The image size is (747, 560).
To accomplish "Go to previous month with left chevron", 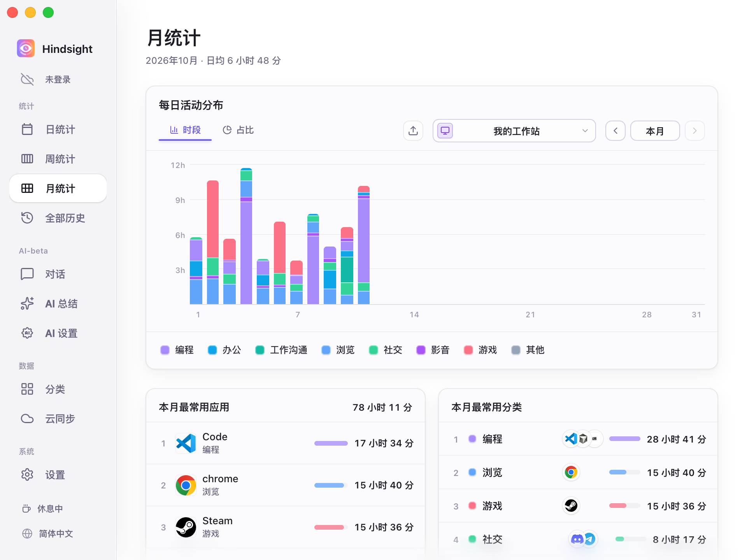I will tap(615, 131).
